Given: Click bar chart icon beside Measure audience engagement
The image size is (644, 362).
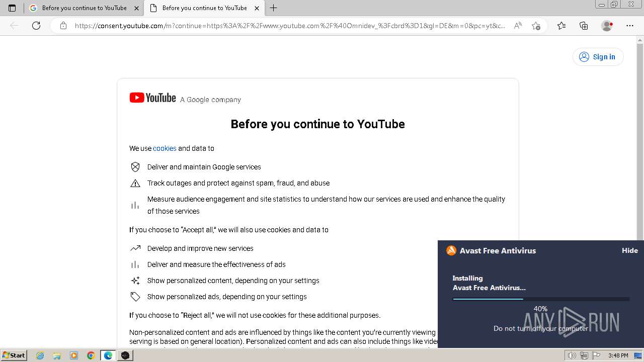Looking at the screenshot, I should click(135, 205).
